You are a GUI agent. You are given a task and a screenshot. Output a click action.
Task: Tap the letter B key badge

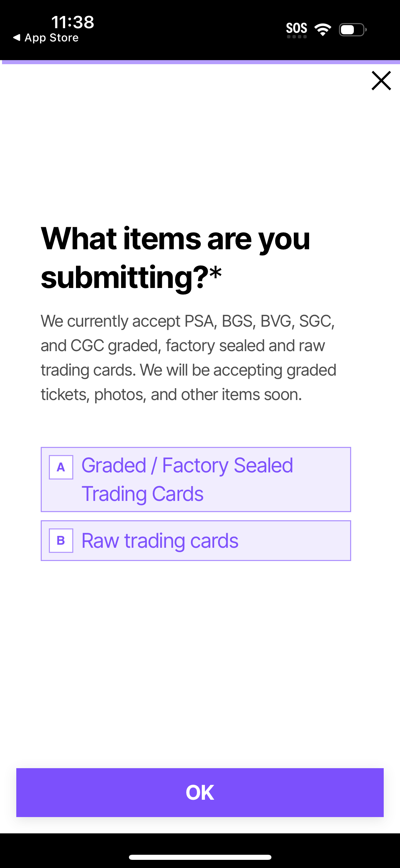coord(61,540)
